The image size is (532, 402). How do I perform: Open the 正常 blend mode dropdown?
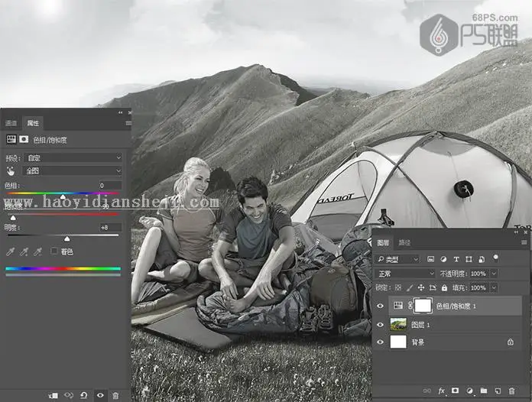[404, 274]
